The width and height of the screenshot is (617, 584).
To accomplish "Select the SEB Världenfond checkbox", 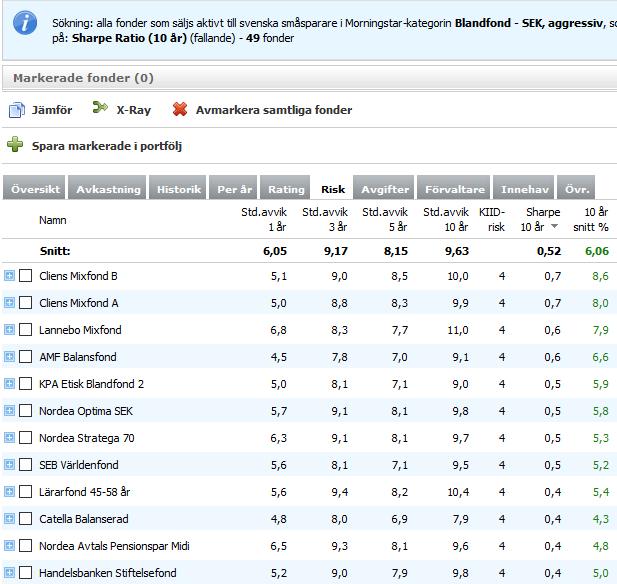I will [x=26, y=464].
